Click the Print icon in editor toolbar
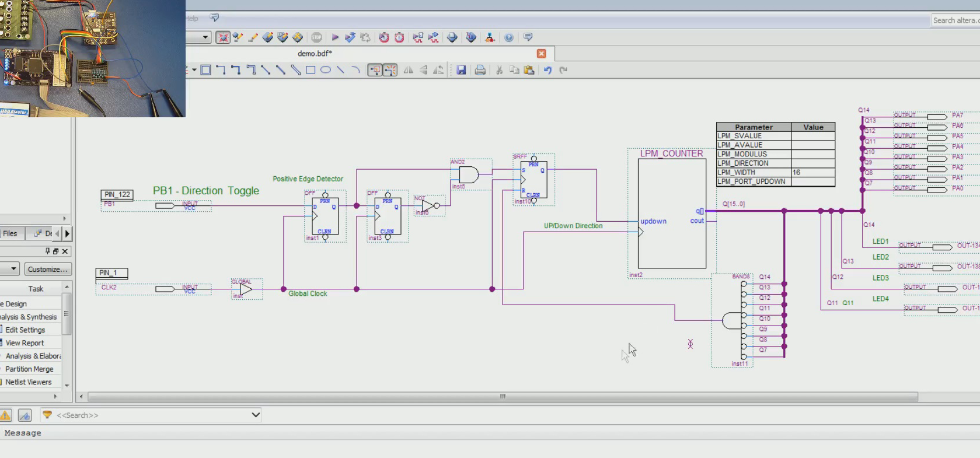 point(480,70)
